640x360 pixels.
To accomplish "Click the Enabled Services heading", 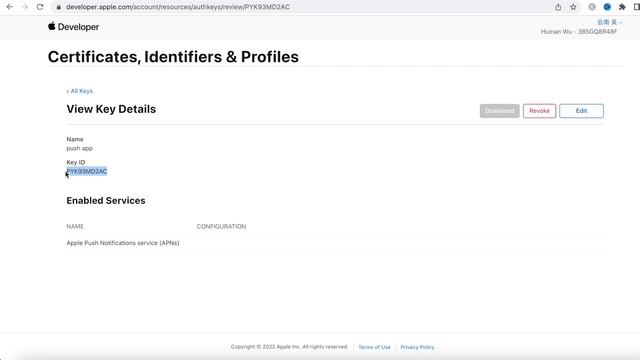I will pos(106,201).
